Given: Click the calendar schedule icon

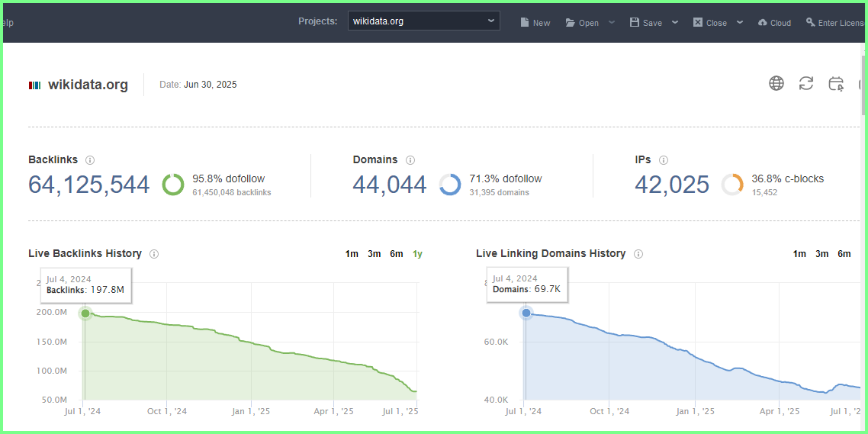Looking at the screenshot, I should tap(836, 84).
